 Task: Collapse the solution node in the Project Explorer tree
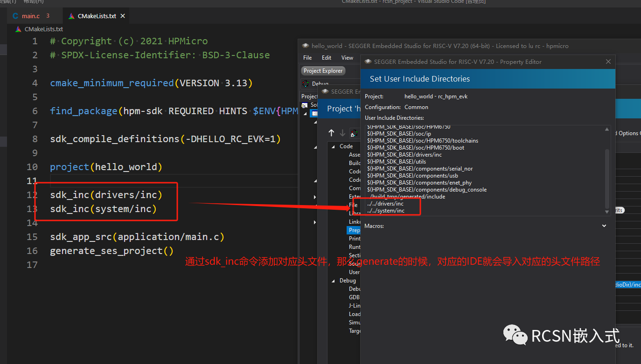pyautogui.click(x=305, y=113)
